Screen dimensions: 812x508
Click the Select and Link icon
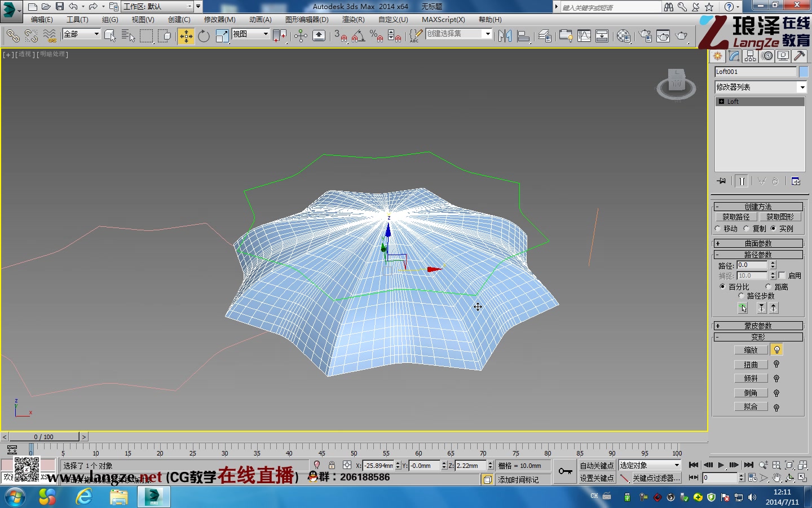click(x=12, y=36)
